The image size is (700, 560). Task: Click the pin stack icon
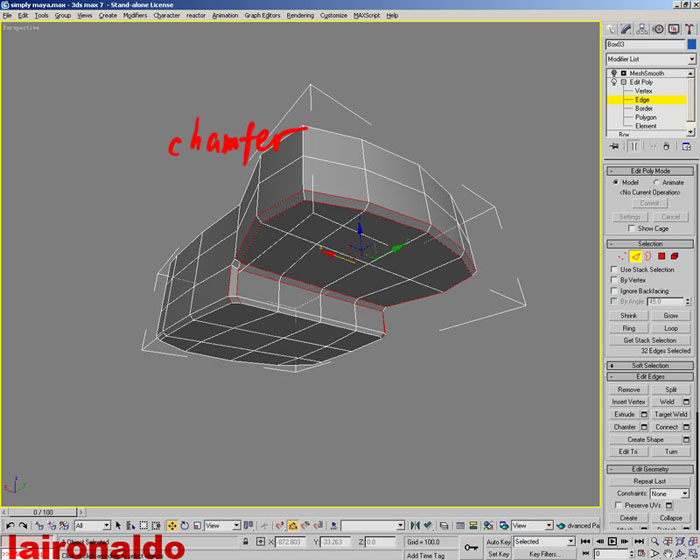pyautogui.click(x=615, y=146)
